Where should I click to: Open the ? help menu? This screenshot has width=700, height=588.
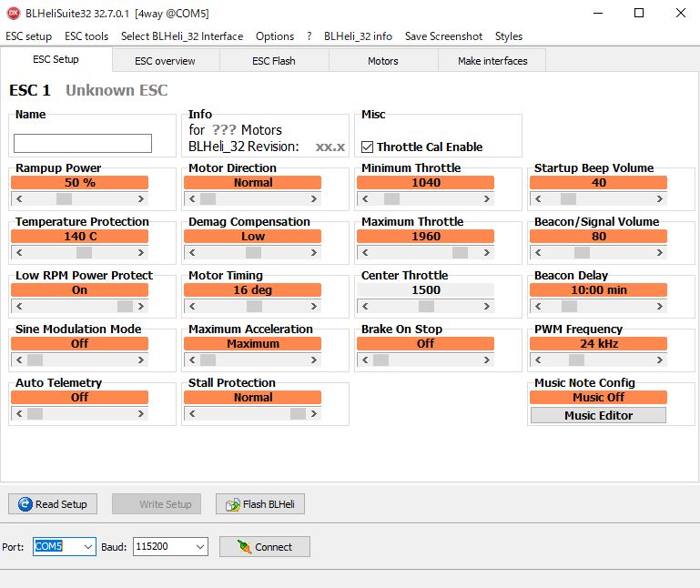pos(309,36)
